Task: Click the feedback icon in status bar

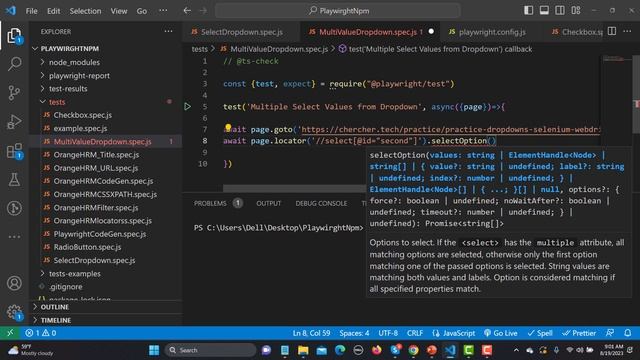Action: 610,333
